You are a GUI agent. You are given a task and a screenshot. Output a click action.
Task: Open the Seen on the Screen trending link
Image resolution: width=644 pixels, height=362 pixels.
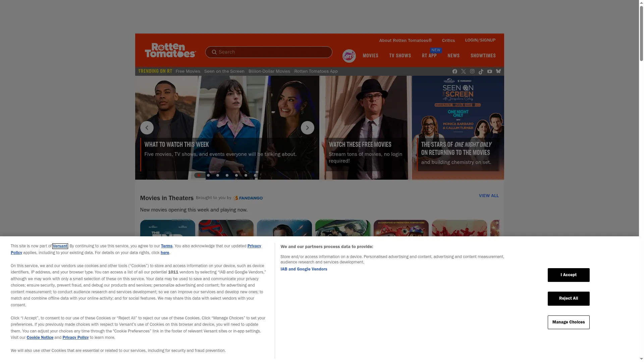coord(224,71)
